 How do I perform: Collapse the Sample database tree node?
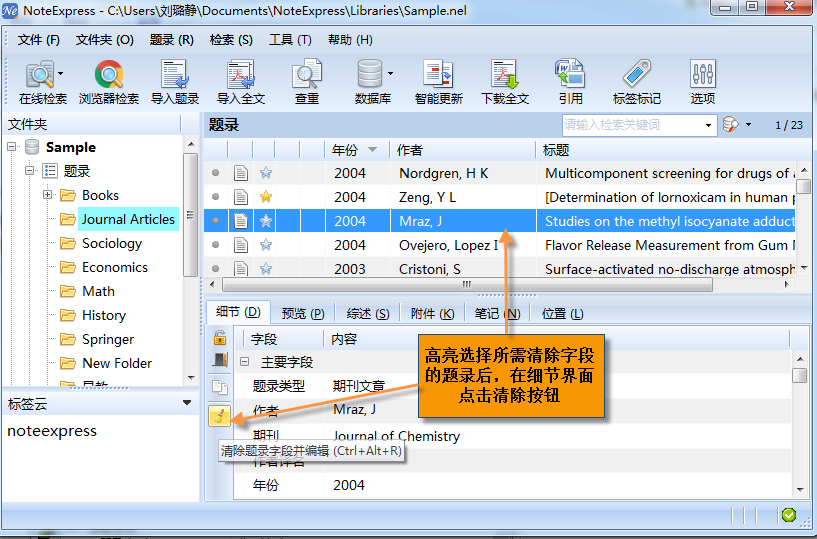click(x=11, y=147)
